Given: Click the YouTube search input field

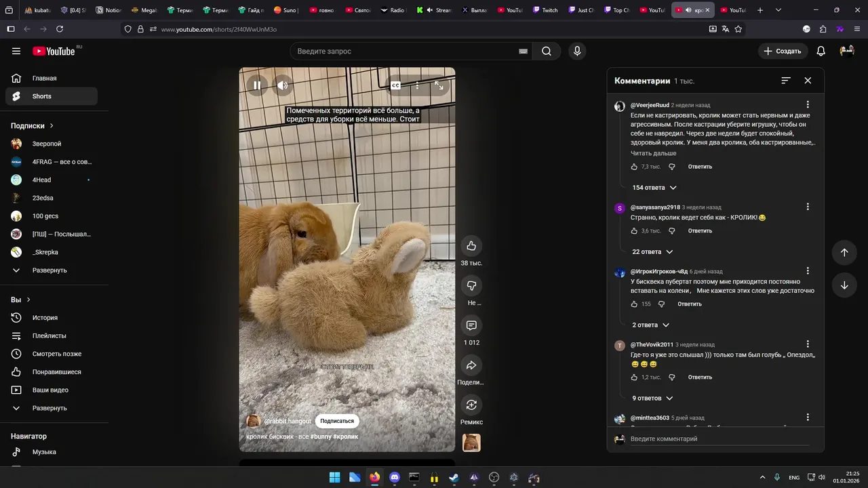Looking at the screenshot, I should tap(405, 51).
